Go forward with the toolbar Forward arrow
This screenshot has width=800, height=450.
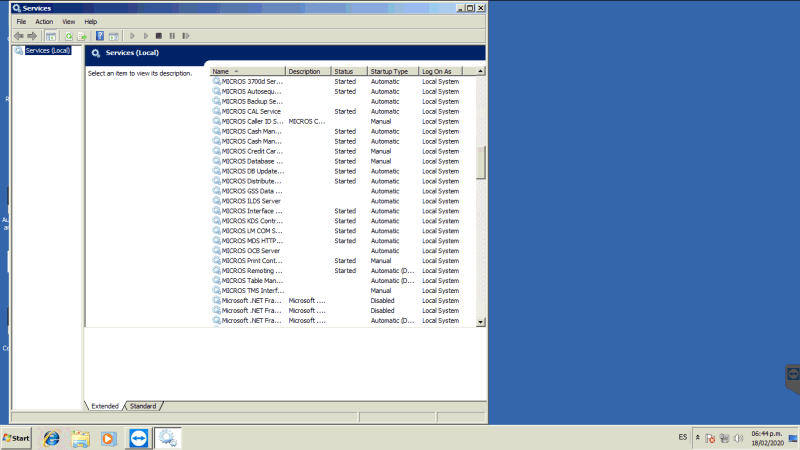[x=32, y=36]
